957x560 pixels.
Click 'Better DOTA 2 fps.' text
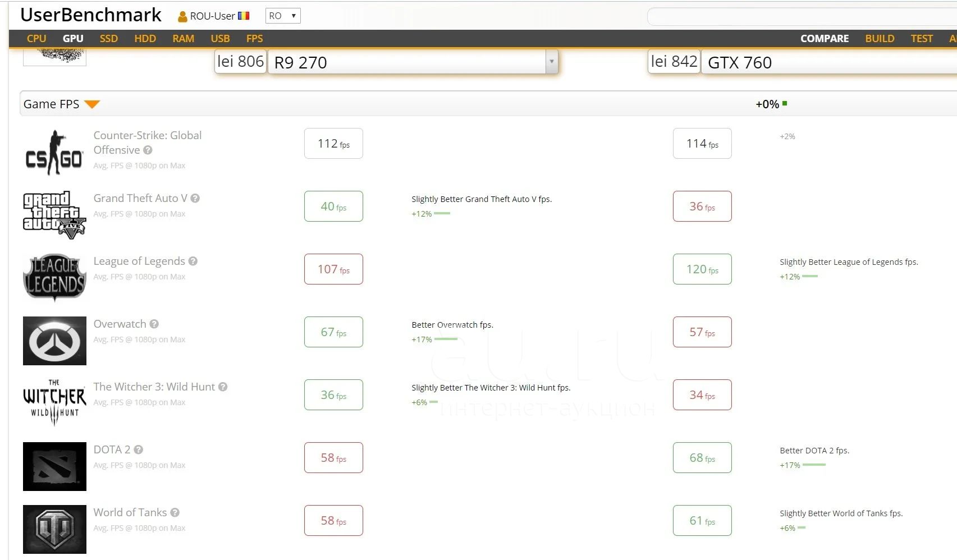click(814, 451)
